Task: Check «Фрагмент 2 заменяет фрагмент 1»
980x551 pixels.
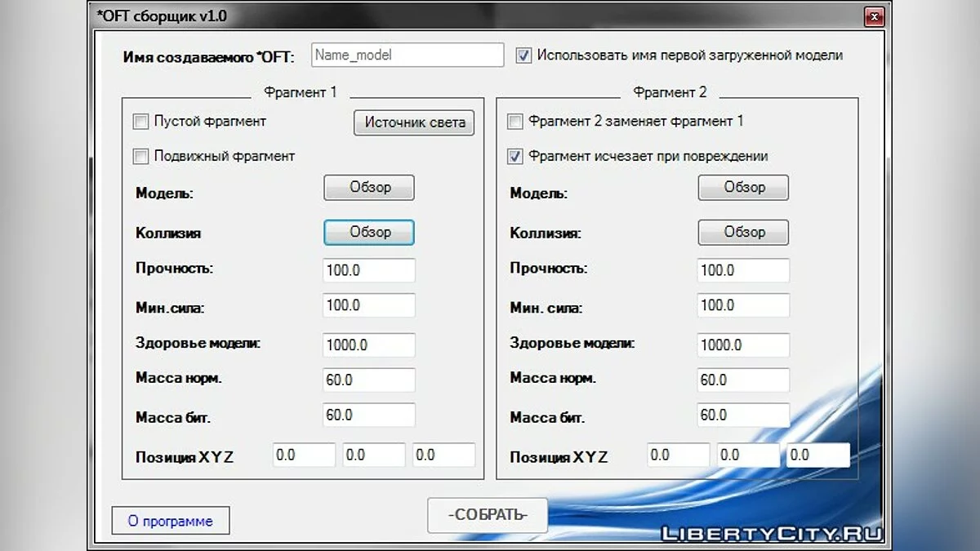Action: [514, 121]
